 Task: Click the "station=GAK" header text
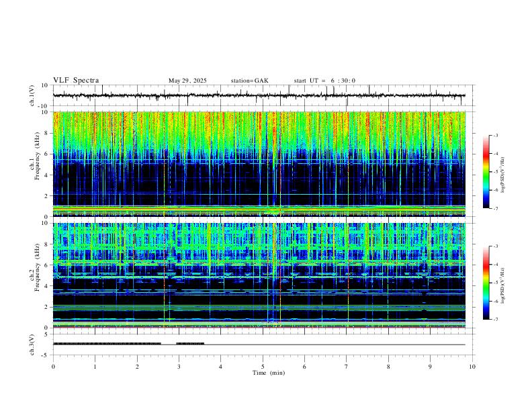pos(249,81)
